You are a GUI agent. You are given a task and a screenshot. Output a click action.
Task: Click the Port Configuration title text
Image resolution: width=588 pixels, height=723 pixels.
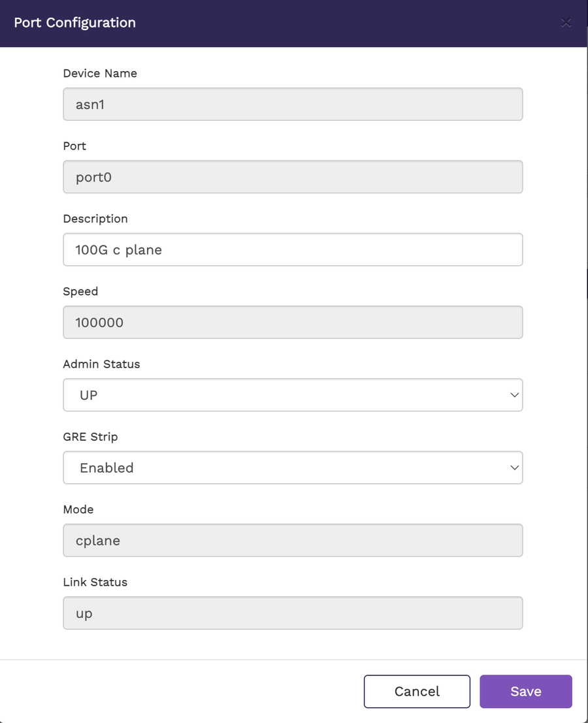click(75, 23)
